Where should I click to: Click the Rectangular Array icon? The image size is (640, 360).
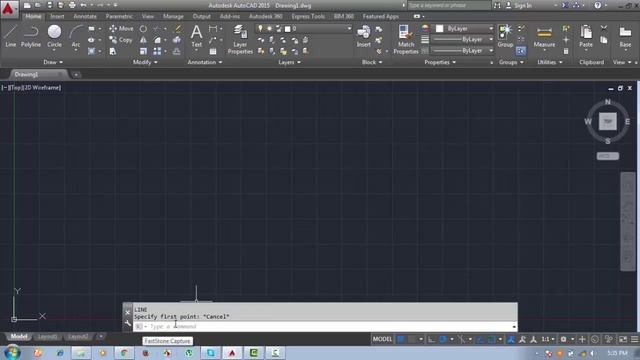(157, 51)
